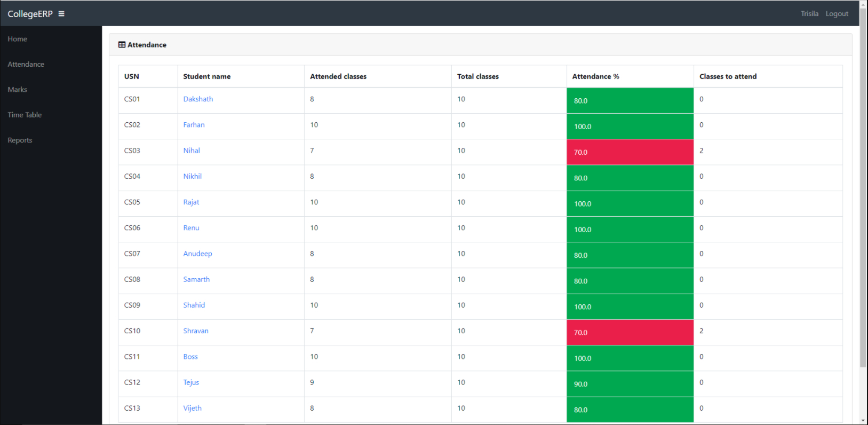Open student Tejus's details
868x425 pixels.
coord(191,383)
